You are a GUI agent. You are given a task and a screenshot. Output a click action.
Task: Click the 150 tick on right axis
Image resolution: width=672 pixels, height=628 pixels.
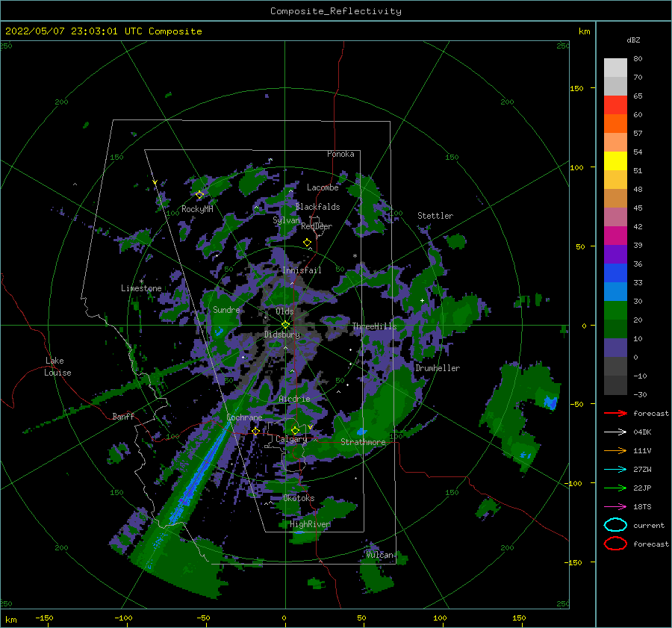click(576, 88)
